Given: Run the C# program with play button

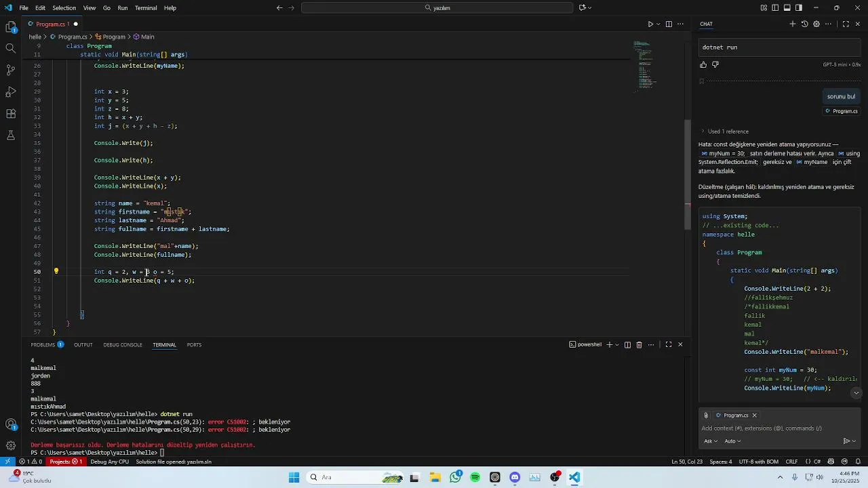Looking at the screenshot, I should [650, 24].
